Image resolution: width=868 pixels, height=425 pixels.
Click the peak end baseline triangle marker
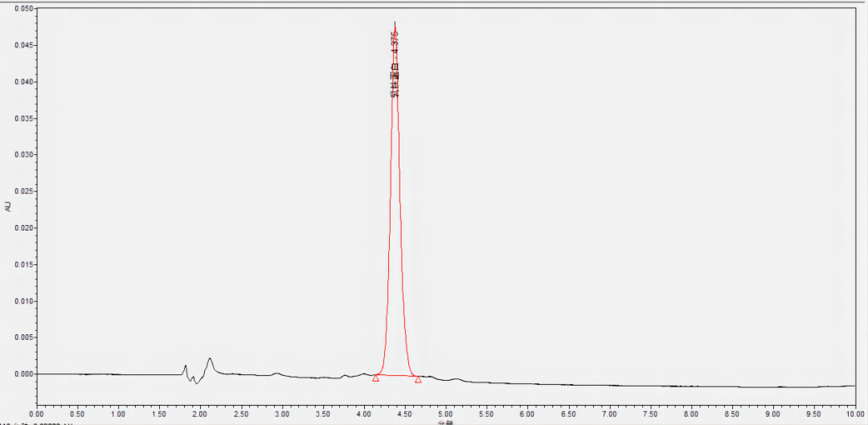coord(418,379)
